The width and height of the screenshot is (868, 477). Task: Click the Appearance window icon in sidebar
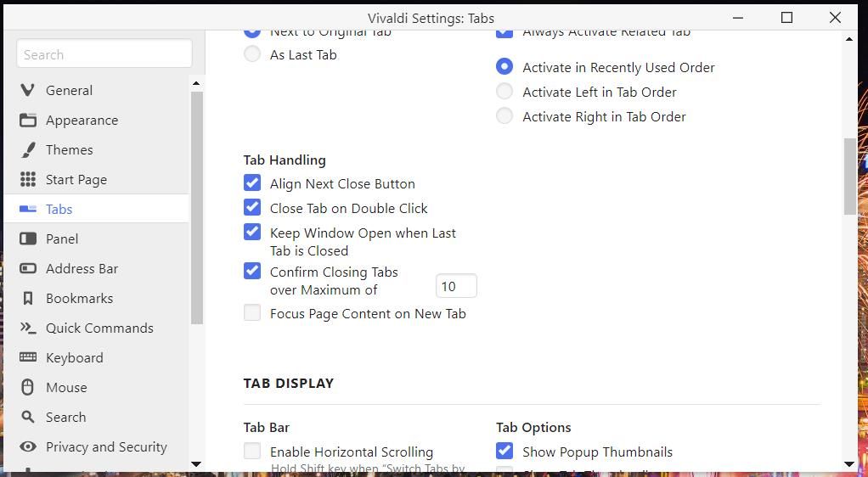[28, 120]
